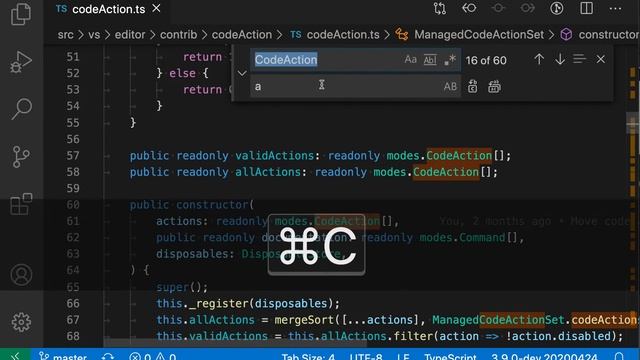Image resolution: width=640 pixels, height=360 pixels.
Task: Close the find widget
Action: 600,60
